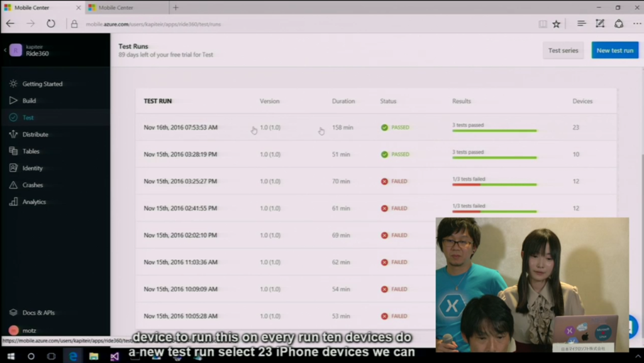The image size is (644, 363).
Task: Click the 69 min duration cell
Action: (341, 235)
